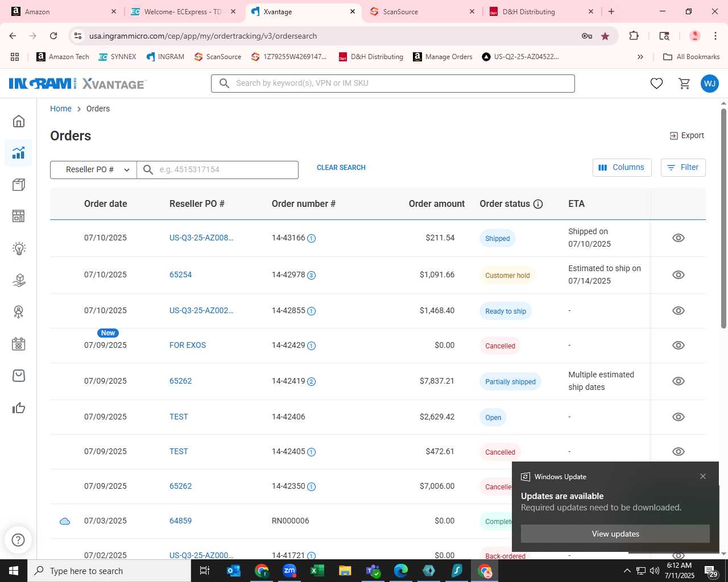Image resolution: width=728 pixels, height=582 pixels.
Task: Click View updates in Windows Update notification
Action: coord(615,534)
